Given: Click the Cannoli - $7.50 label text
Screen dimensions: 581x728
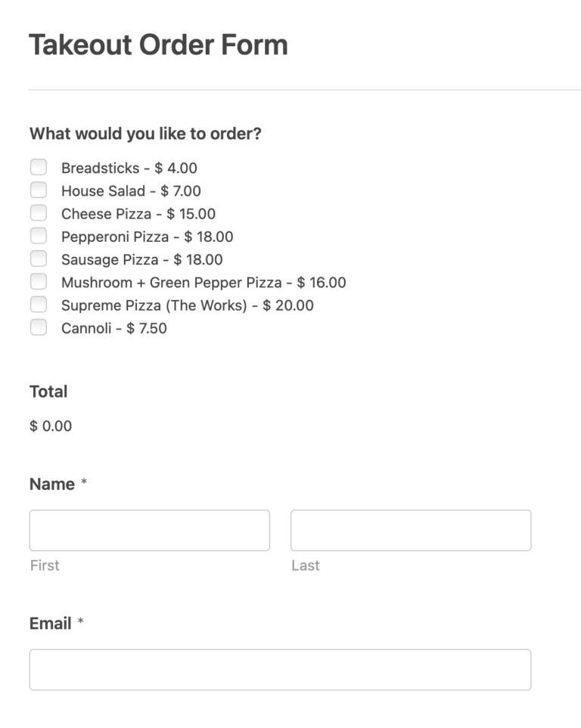Looking at the screenshot, I should (113, 328).
